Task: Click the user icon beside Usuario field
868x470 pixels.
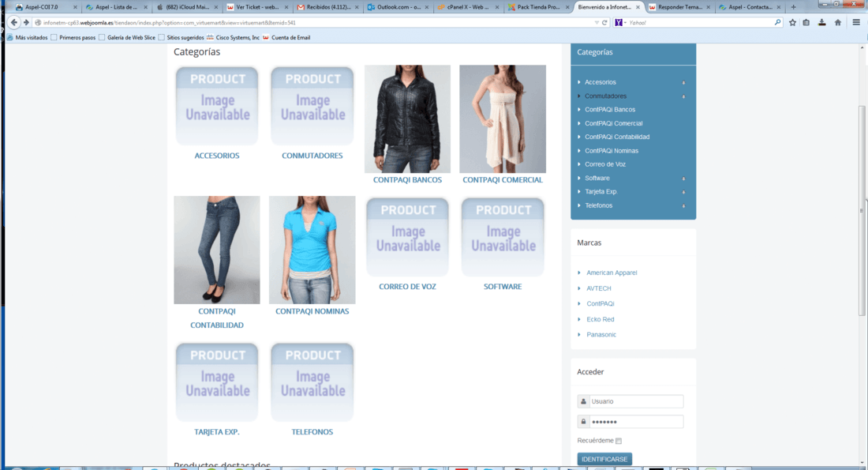Action: 583,401
